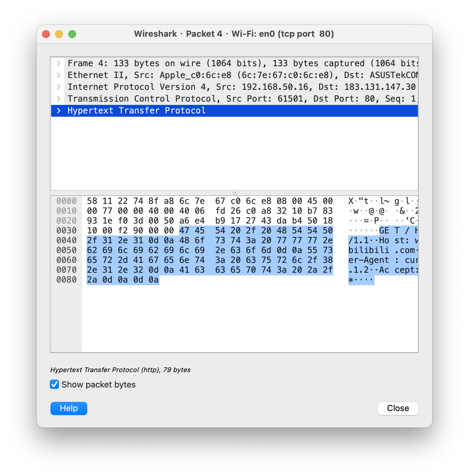The width and height of the screenshot is (469, 476).
Task: Expand Transmission Control Protocol row
Action: pyautogui.click(x=59, y=99)
